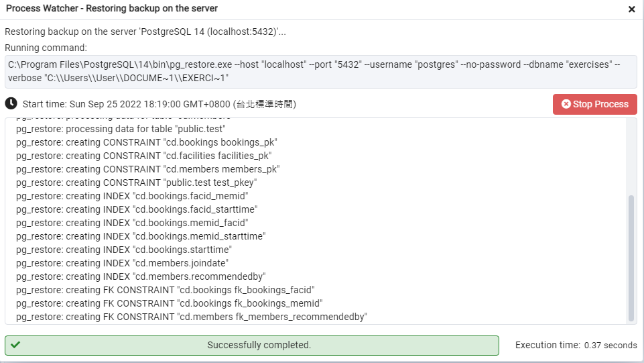Click the clock icon beside Start time
Viewport: 644px width, 363px height.
(x=11, y=104)
